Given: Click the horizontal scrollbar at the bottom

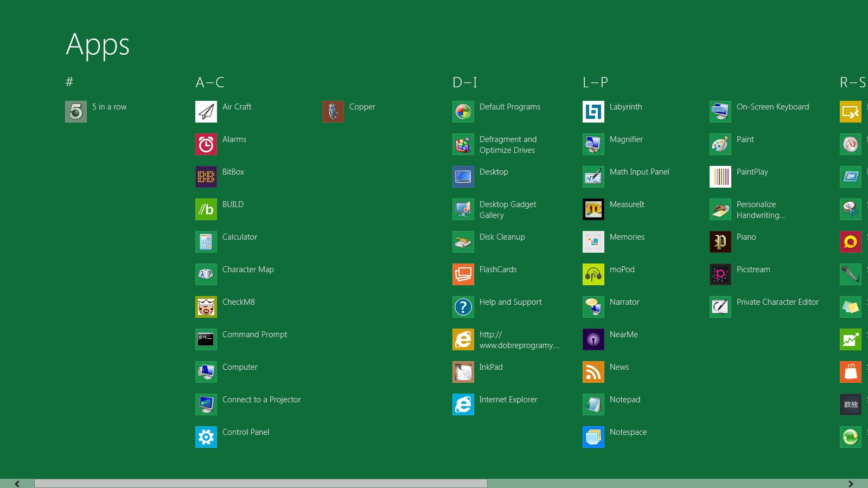Looking at the screenshot, I should [260, 483].
